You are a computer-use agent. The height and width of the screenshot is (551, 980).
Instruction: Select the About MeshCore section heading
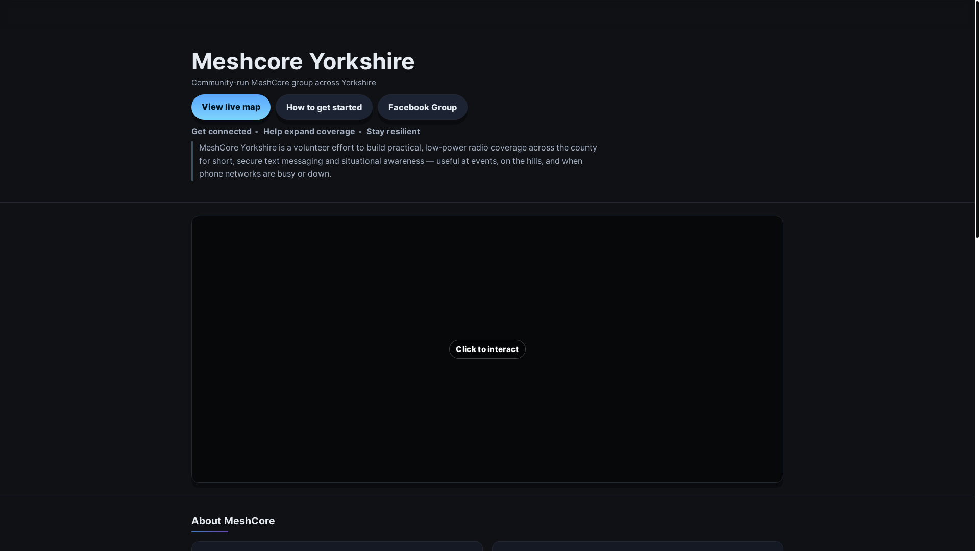click(233, 521)
